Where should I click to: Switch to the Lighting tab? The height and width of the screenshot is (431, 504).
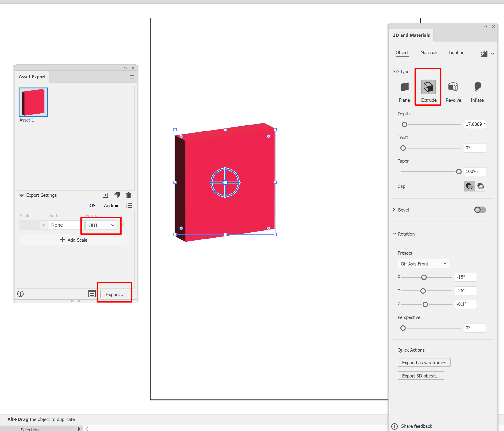point(456,53)
